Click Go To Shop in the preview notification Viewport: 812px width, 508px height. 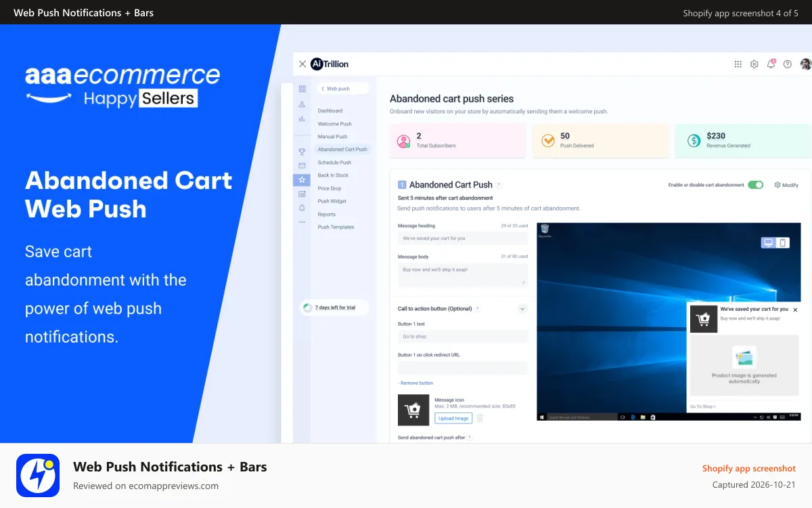pyautogui.click(x=702, y=406)
